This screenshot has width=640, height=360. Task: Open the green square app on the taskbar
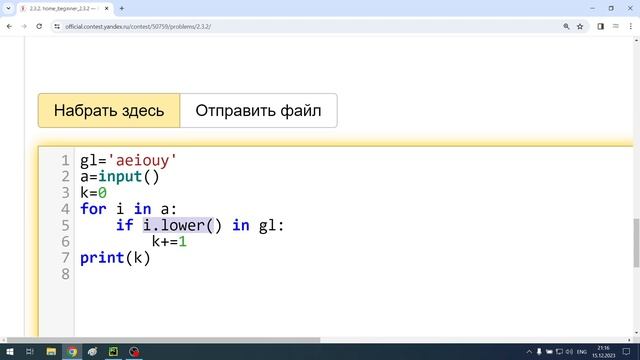[113, 351]
